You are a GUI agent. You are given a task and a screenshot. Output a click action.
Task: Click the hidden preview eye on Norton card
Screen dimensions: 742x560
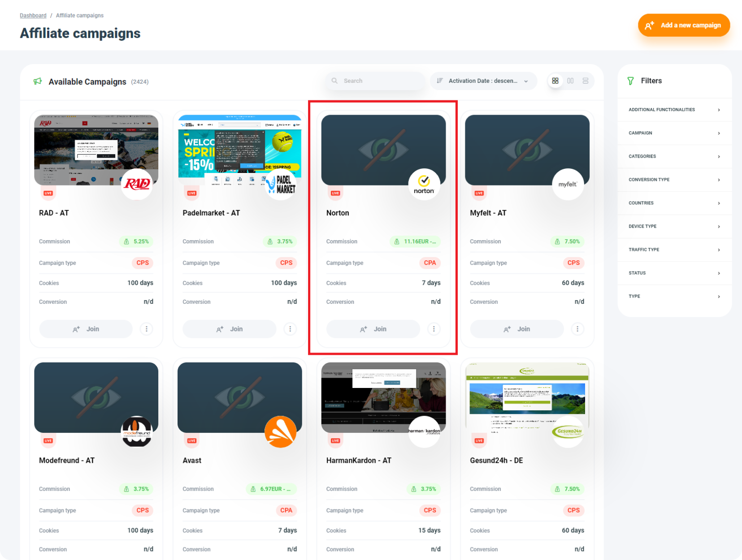tap(383, 149)
